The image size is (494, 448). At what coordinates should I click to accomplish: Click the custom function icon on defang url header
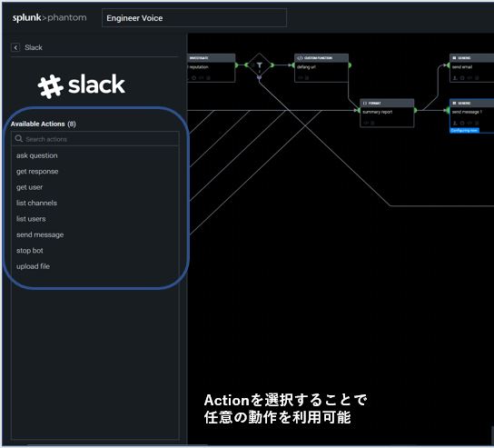300,58
